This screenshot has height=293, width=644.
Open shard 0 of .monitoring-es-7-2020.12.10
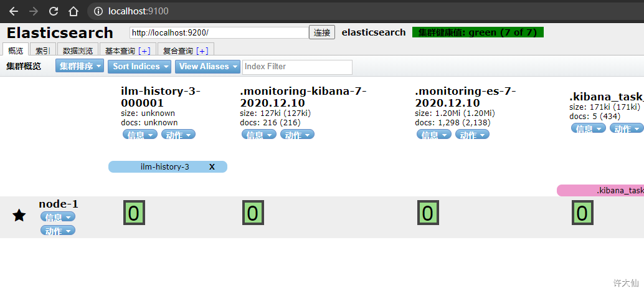tap(428, 213)
